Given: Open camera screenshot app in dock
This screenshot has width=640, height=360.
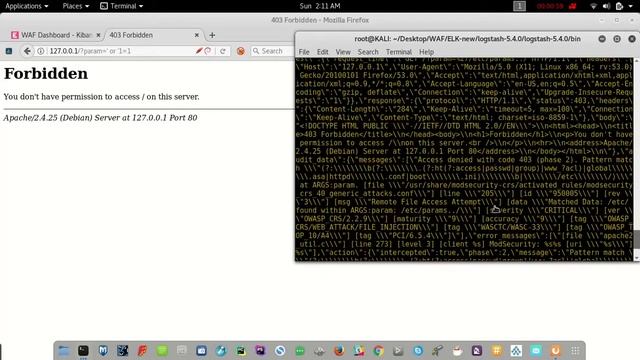Looking at the screenshot, I should [x=201, y=351].
